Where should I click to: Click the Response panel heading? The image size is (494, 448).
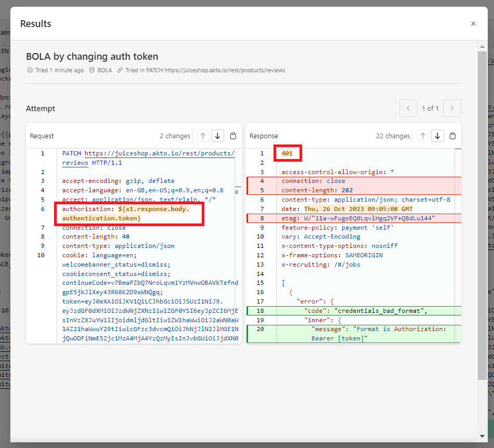(x=264, y=136)
